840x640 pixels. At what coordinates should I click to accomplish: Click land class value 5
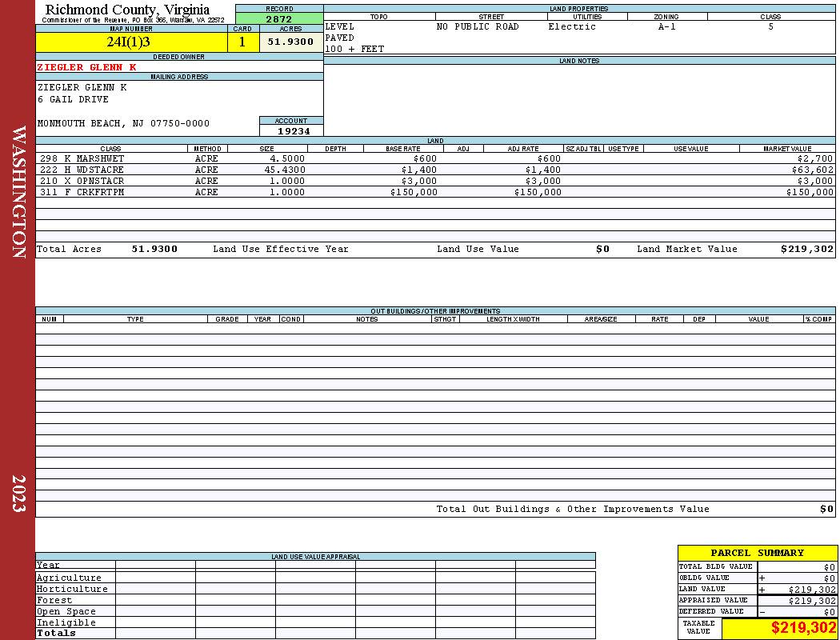771,26
